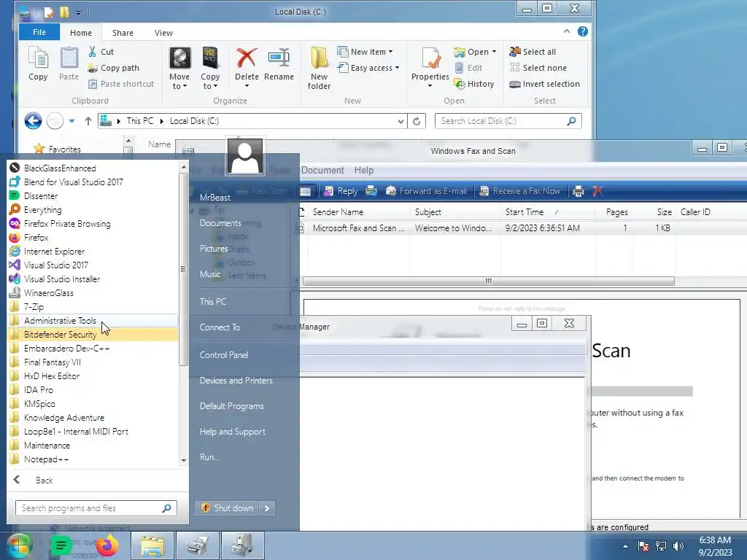Click Reply in Fax and Scan toolbar
Image resolution: width=747 pixels, height=560 pixels.
pyautogui.click(x=341, y=191)
